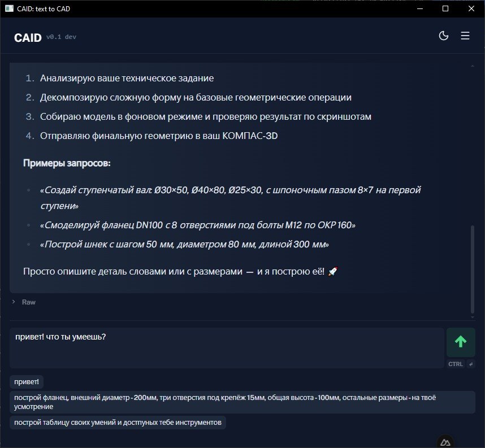Click 'Декомпозирую сложную форму' list item
Image resolution: width=485 pixels, height=448 pixels.
point(196,97)
